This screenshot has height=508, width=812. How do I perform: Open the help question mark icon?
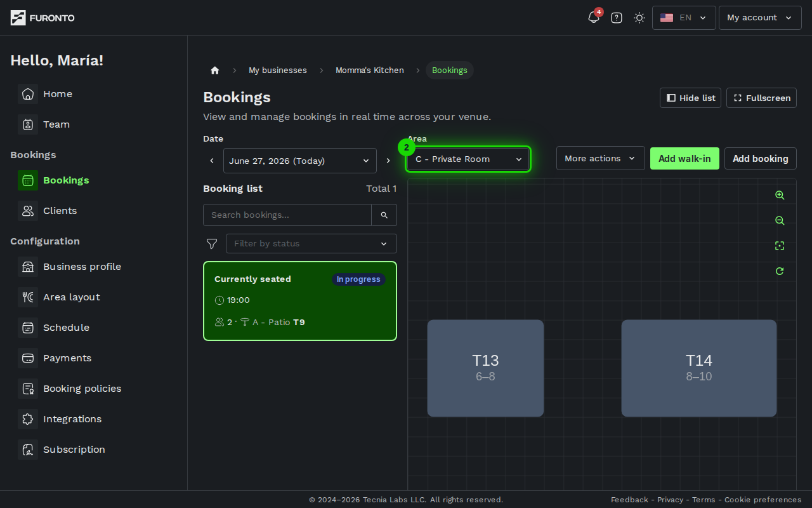pos(617,18)
